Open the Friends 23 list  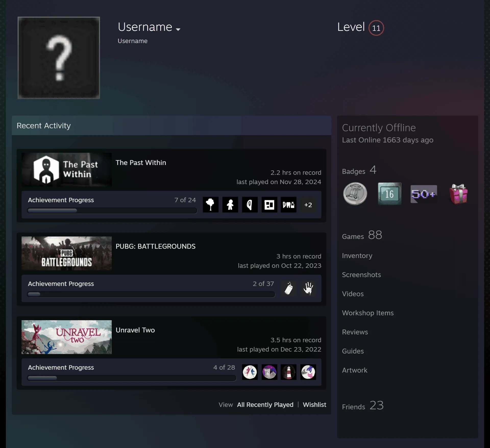click(363, 405)
